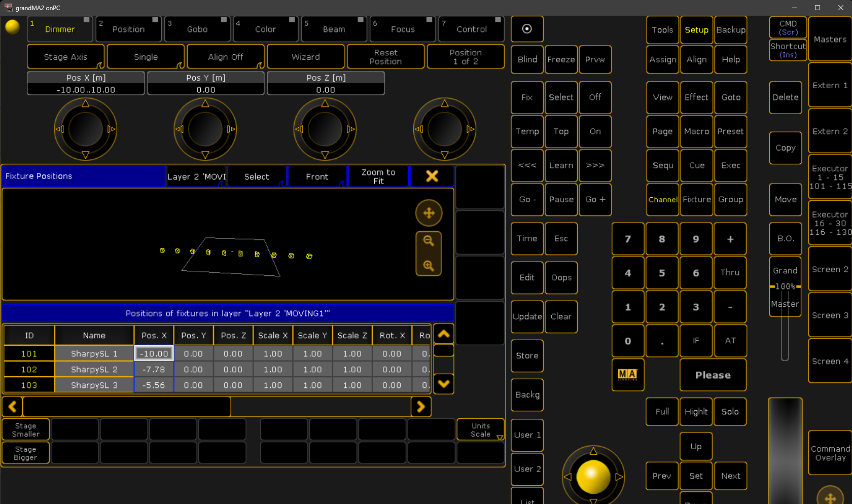852x504 pixels.
Task: Open the Command Overlay panel
Action: pos(830,453)
